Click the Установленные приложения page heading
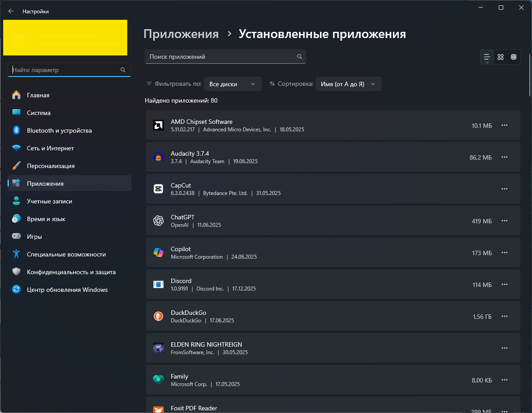The width and height of the screenshot is (532, 413). point(322,34)
